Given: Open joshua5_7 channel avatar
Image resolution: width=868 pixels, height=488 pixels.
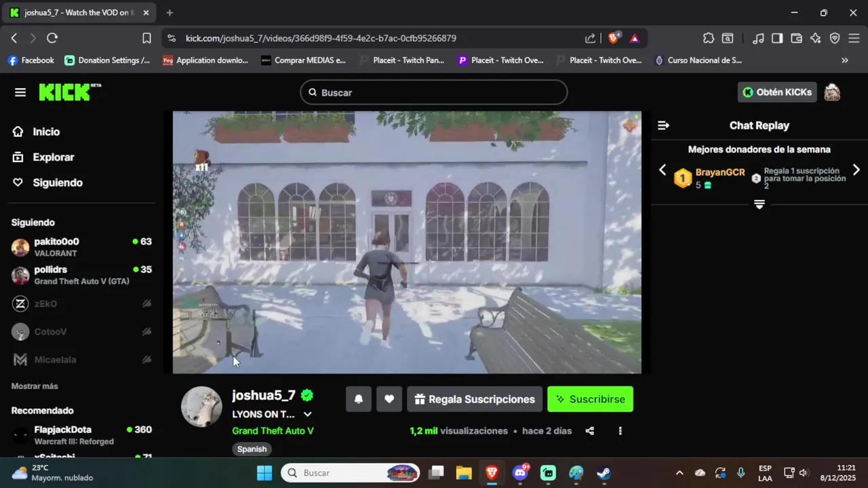Looking at the screenshot, I should point(201,407).
